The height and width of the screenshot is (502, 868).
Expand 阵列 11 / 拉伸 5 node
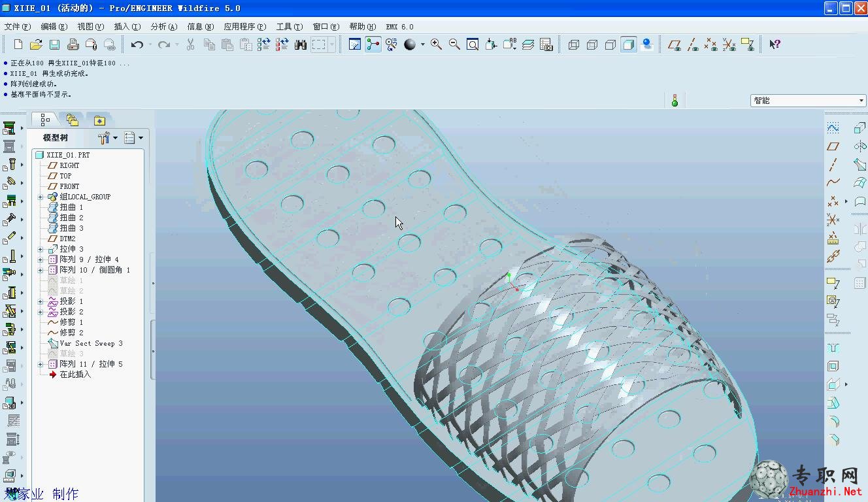click(41, 364)
